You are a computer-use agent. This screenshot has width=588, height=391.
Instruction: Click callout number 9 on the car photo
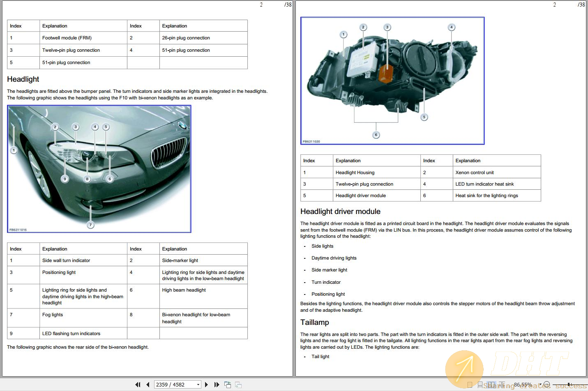click(x=65, y=179)
